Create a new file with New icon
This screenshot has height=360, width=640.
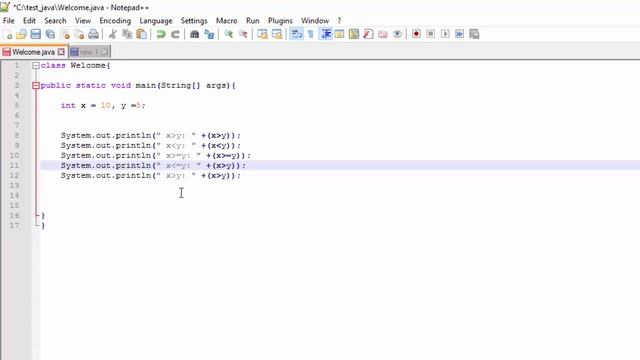tap(7, 34)
